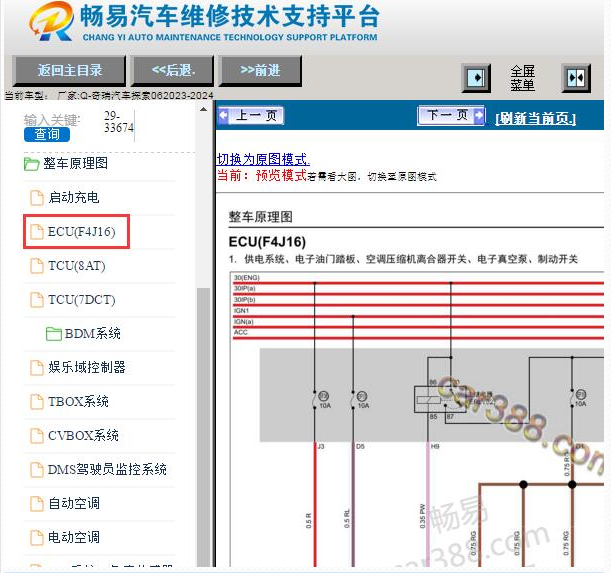The image size is (611, 573).
Task: Click the 整车原理图 heading in content pane
Action: point(260,217)
